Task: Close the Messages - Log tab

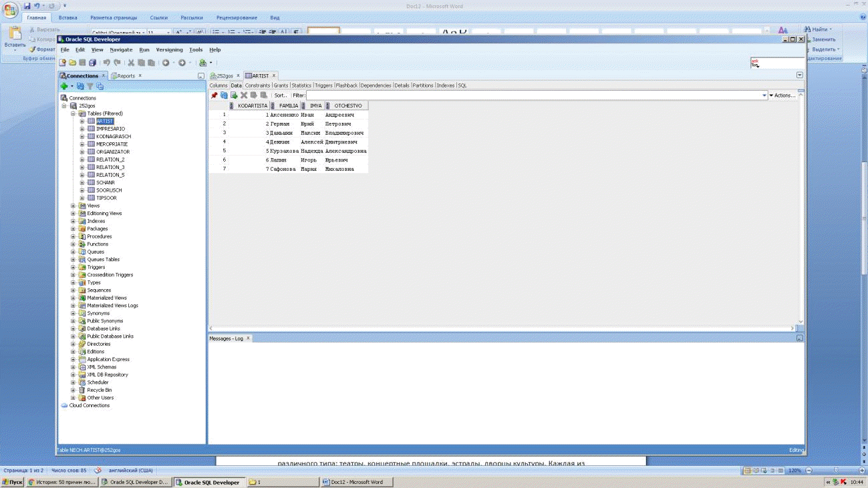Action: (x=249, y=338)
